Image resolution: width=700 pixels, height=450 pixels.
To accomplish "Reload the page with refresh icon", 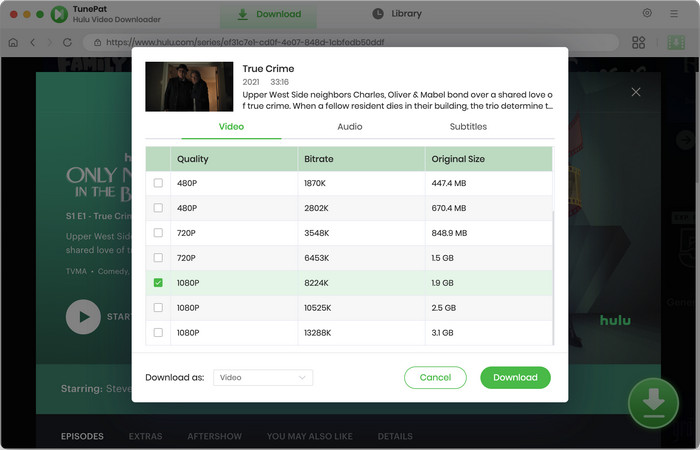I will click(67, 42).
